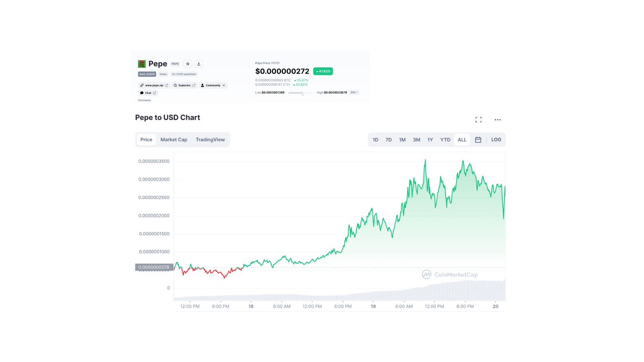The image size is (644, 362).
Task: Open the calendar date range picker
Action: point(478,140)
